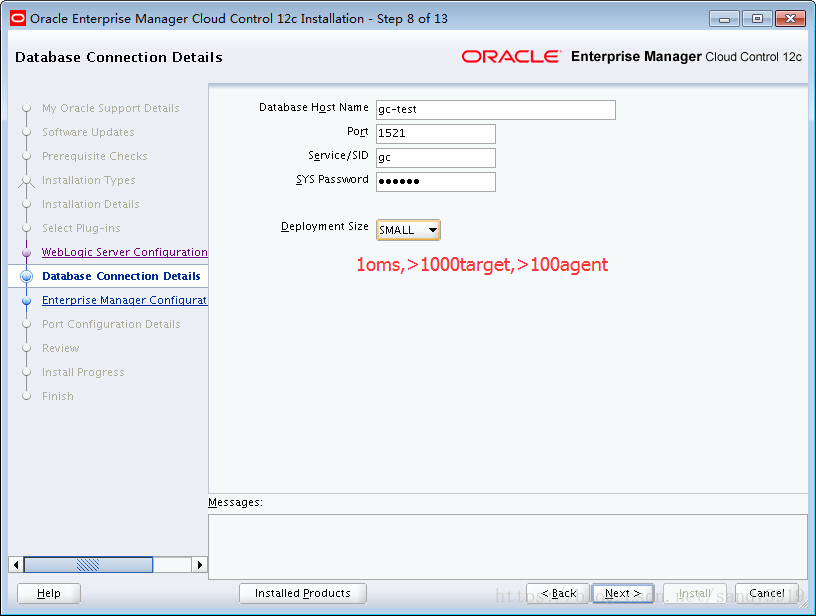
Task: Click 'Install Progress' step text
Action: coord(83,372)
